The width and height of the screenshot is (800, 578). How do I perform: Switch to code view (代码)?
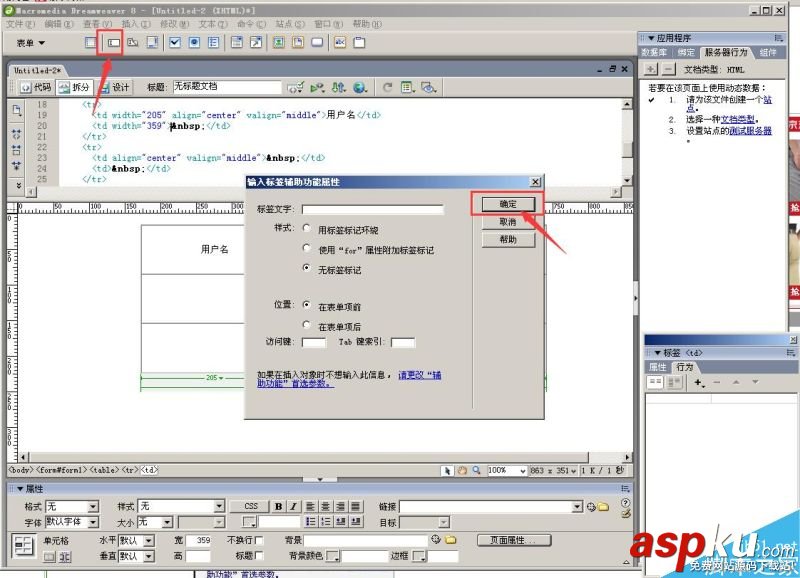pos(37,88)
